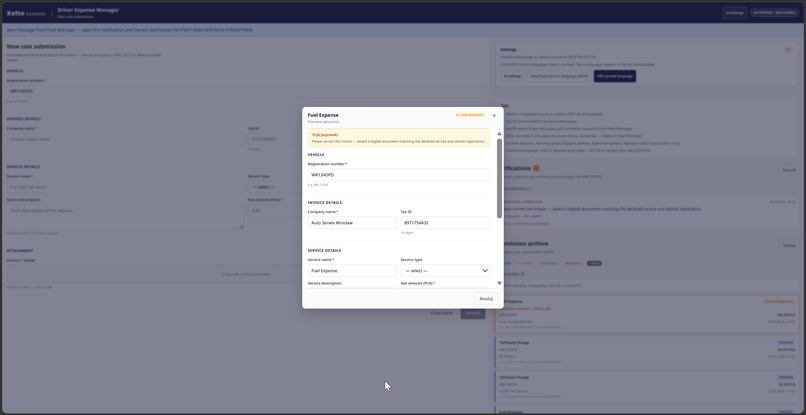Click the Clear form button

click(x=442, y=313)
